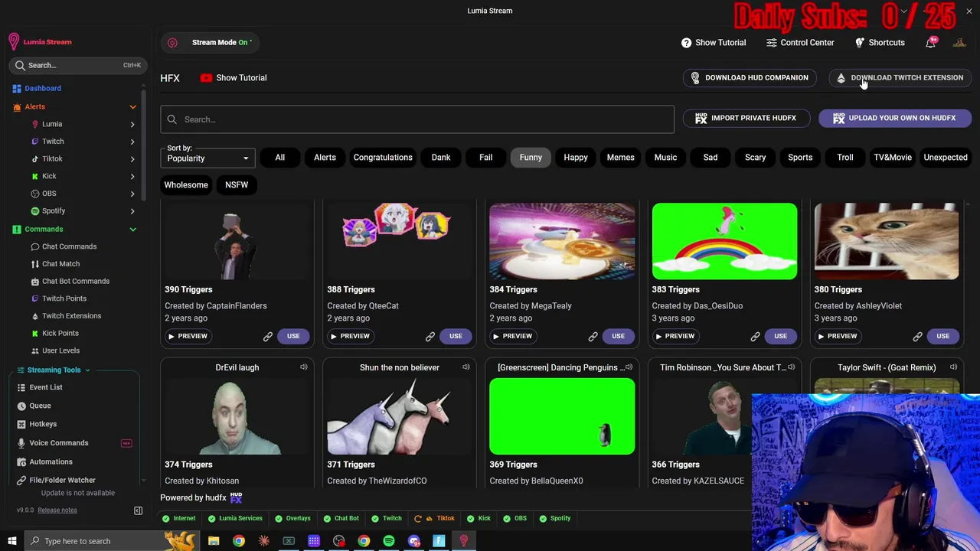Click the cat thumbnail by AshleyViolet
Screen dimensions: 980x551
[x=887, y=242]
